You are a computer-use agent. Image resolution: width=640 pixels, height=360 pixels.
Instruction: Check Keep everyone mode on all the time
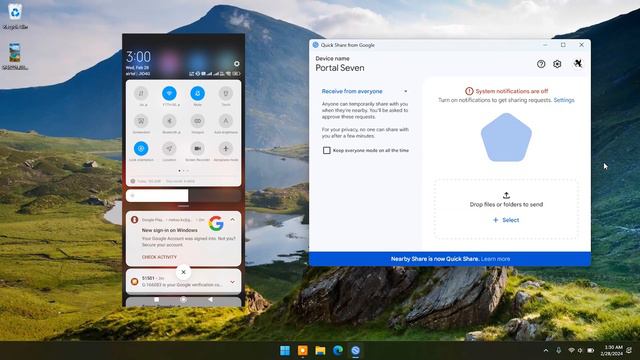pyautogui.click(x=327, y=151)
